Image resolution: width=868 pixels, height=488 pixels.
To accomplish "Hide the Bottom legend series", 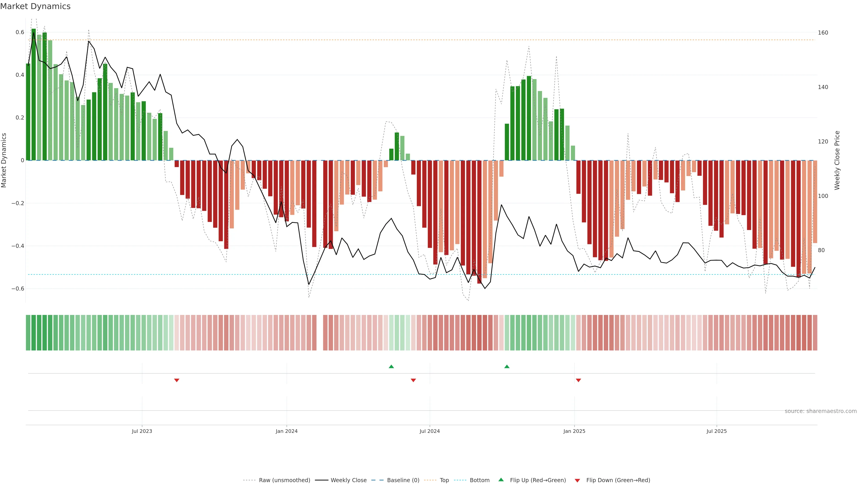I will pos(479,480).
